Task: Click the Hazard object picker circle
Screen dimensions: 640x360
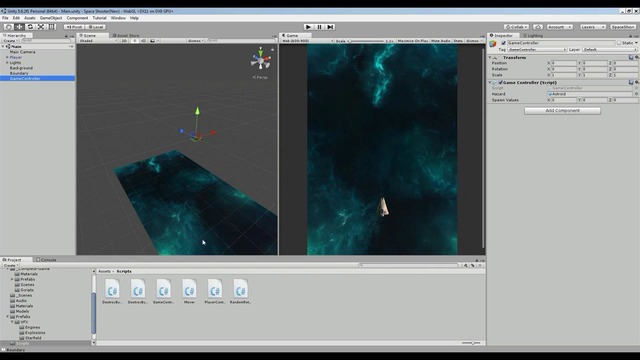Action: [636, 94]
